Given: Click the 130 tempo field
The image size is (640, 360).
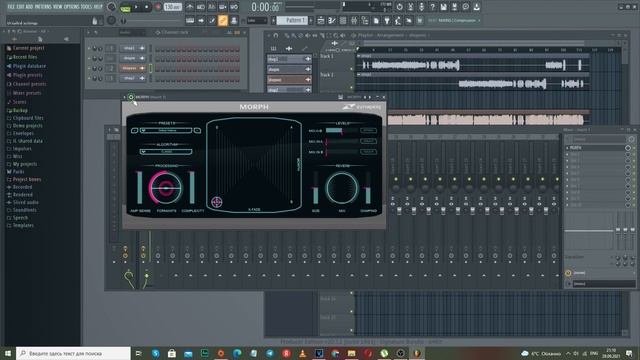Looking at the screenshot, I should pyautogui.click(x=172, y=7).
